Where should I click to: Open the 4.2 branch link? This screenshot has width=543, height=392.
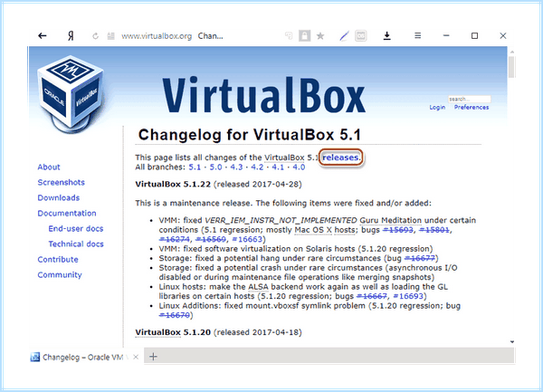point(257,167)
